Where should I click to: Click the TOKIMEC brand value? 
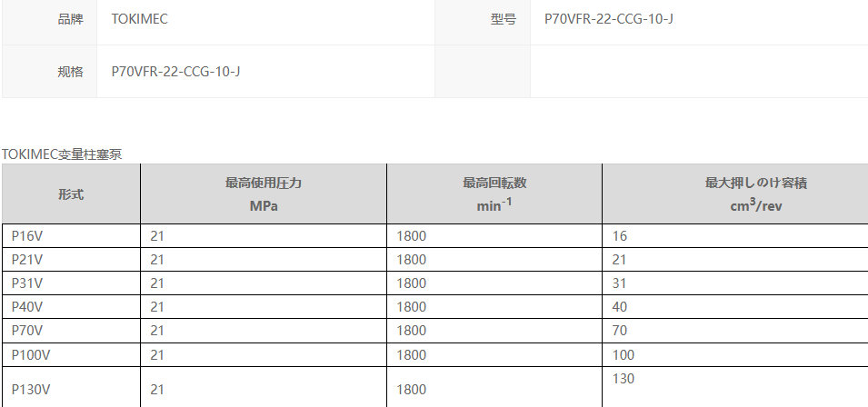[x=139, y=18]
